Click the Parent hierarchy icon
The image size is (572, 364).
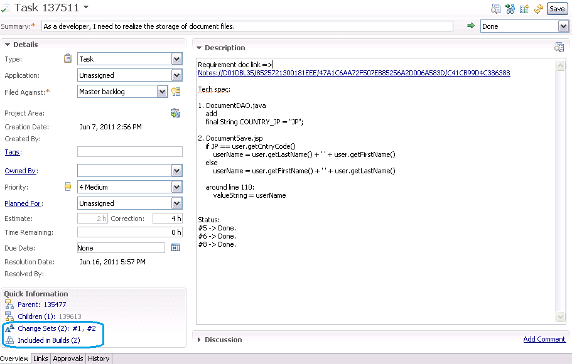tap(9, 304)
